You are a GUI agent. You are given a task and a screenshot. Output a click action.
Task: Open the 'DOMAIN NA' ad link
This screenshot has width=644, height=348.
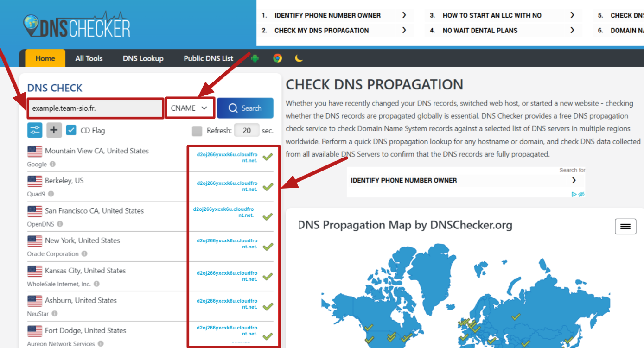click(627, 30)
